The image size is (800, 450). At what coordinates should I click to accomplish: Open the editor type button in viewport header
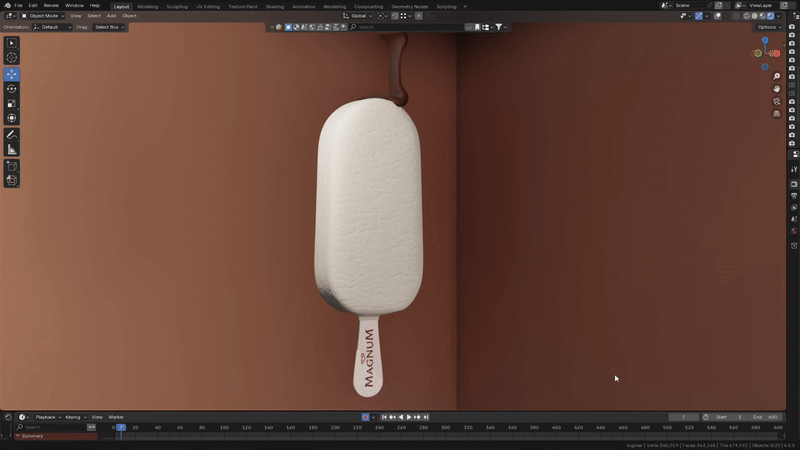pos(10,16)
